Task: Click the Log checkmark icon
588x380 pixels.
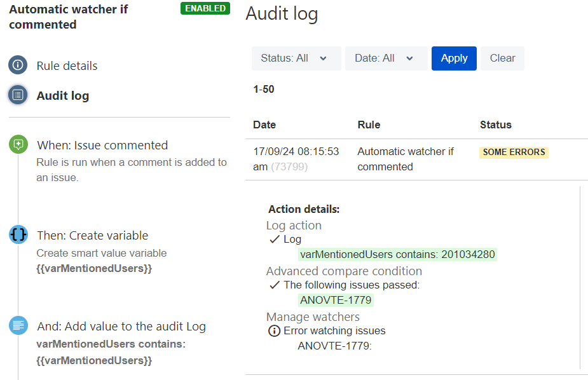Action: [275, 239]
